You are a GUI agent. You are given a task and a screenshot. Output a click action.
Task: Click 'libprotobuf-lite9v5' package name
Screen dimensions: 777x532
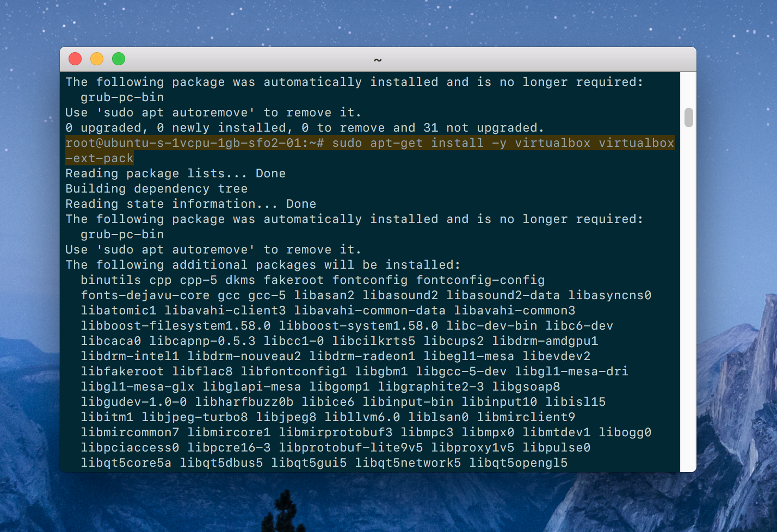[351, 448]
